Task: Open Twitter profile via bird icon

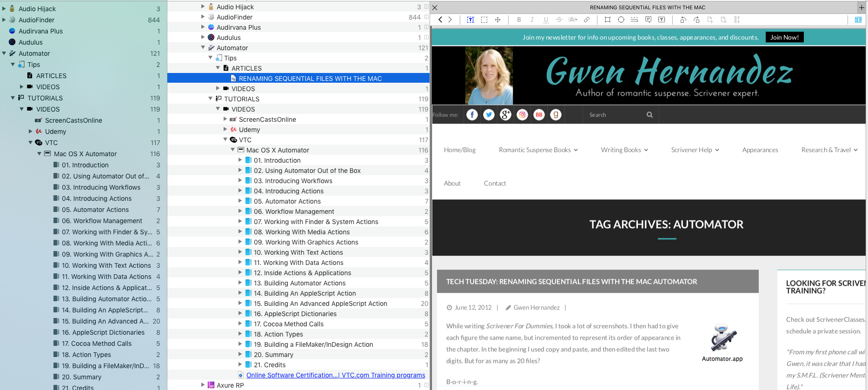Action: point(489,115)
